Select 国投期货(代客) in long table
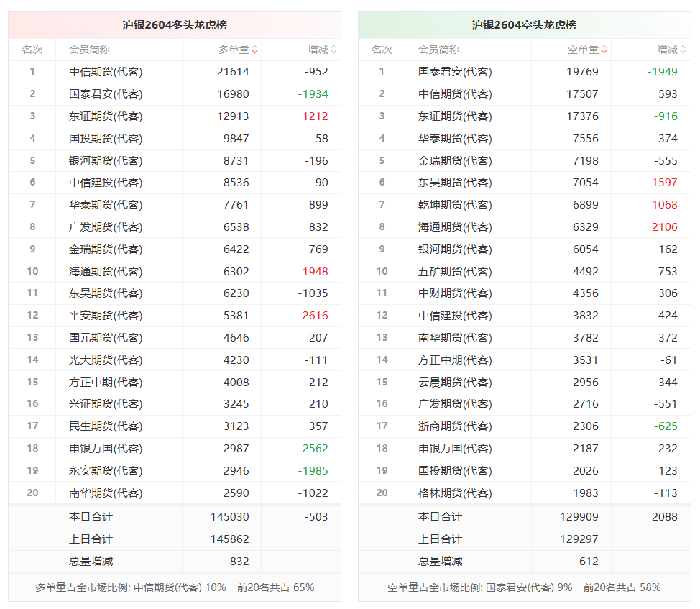Screen dimensions: 700x609 coord(106,139)
